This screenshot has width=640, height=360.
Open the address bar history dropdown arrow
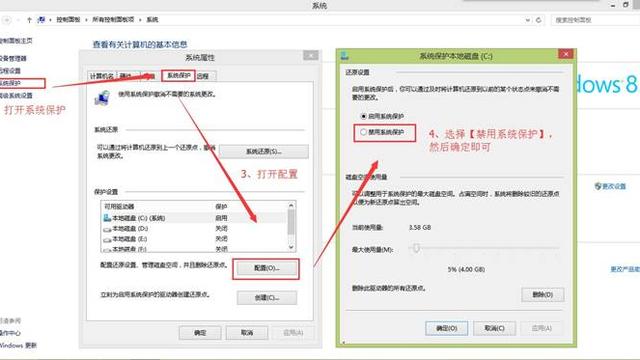(x=527, y=20)
